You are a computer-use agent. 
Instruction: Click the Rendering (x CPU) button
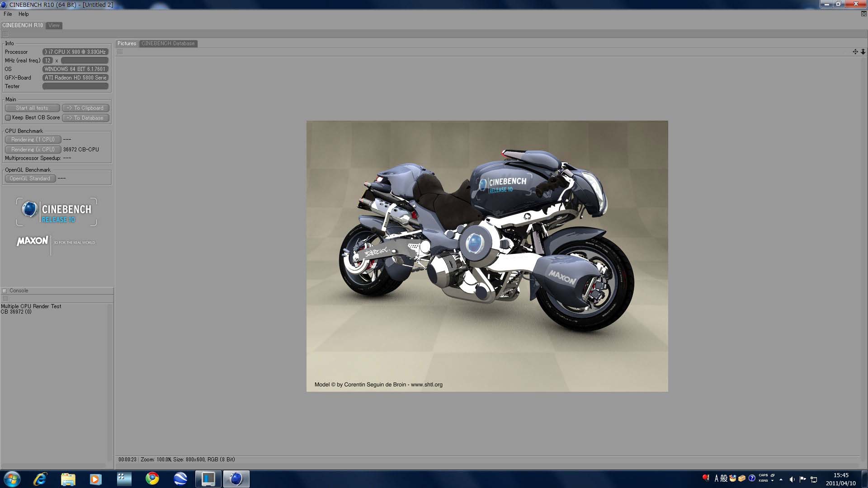coord(33,150)
